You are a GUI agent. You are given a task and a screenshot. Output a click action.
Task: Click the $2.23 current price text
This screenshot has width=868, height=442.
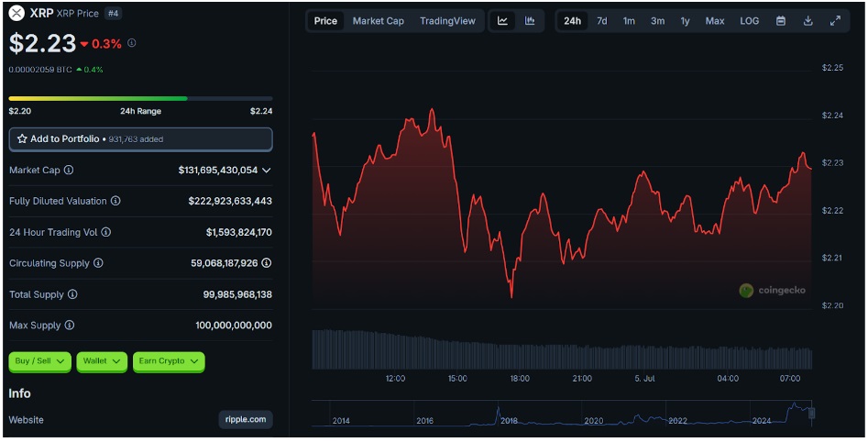tap(42, 43)
